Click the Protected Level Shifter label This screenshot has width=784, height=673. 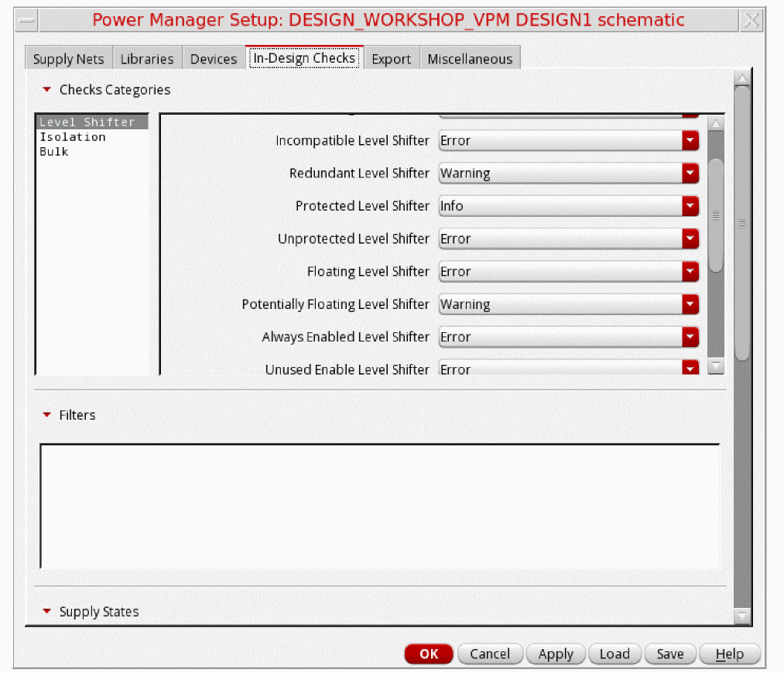tap(362, 206)
